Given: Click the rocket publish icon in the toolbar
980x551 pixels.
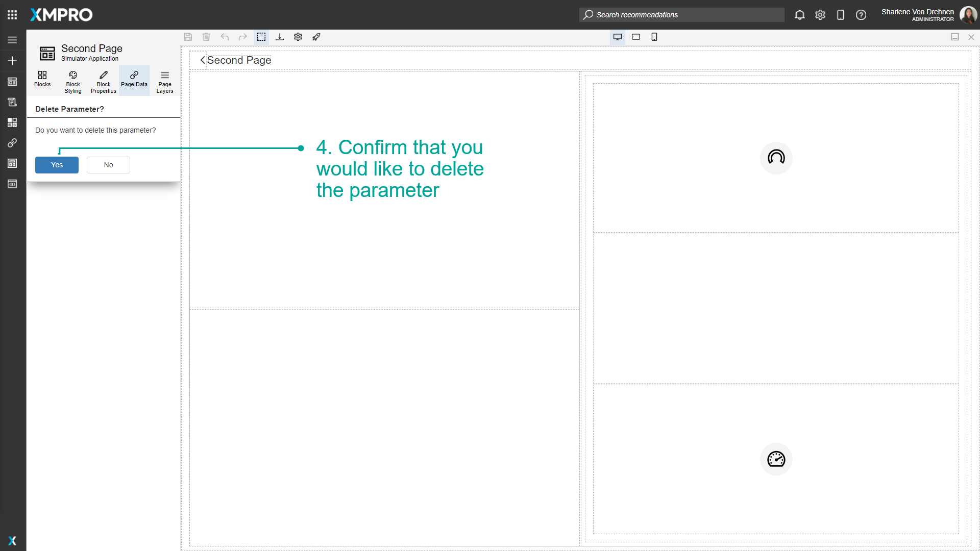Looking at the screenshot, I should click(316, 37).
